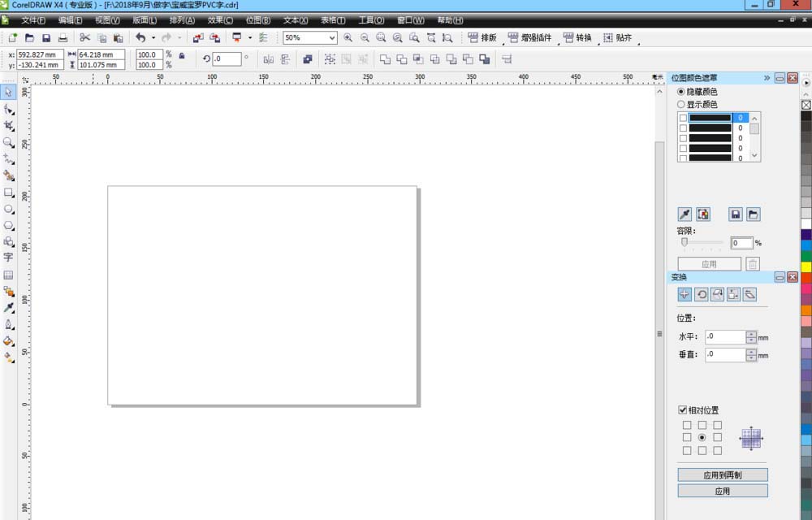
Task: Create a new document from the toolbar
Action: click(12, 38)
